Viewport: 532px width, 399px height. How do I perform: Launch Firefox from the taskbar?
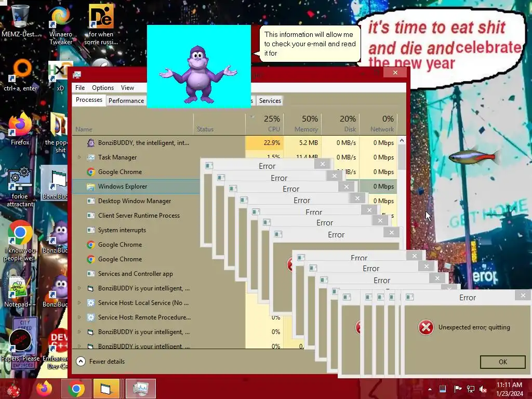pyautogui.click(x=44, y=389)
